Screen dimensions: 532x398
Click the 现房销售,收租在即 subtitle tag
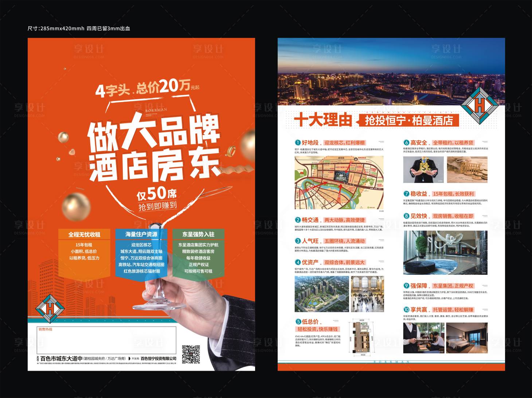click(453, 216)
